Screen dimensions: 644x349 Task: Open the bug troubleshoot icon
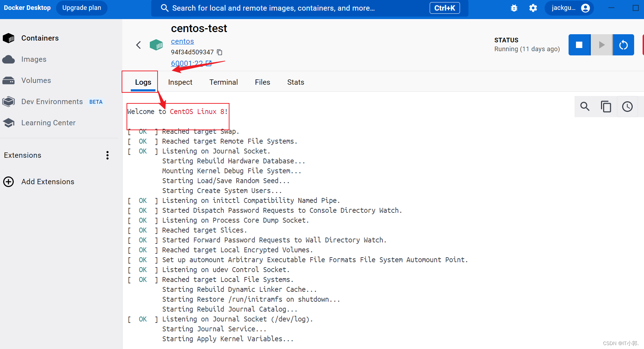(514, 8)
